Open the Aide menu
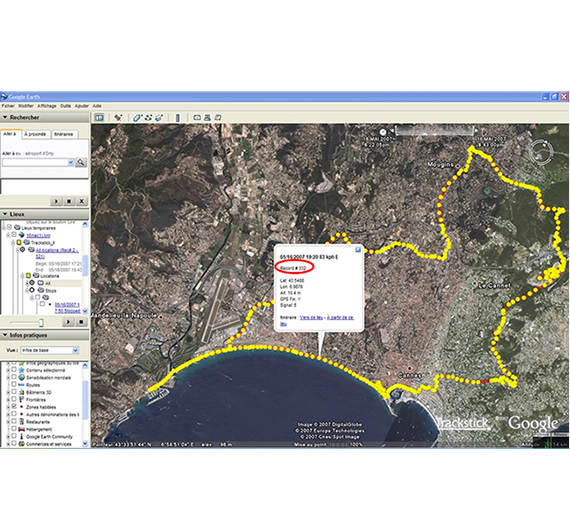 (x=97, y=106)
